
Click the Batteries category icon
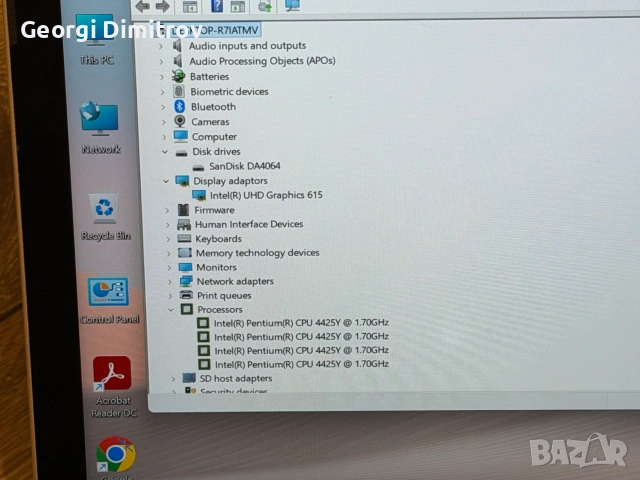coord(178,76)
